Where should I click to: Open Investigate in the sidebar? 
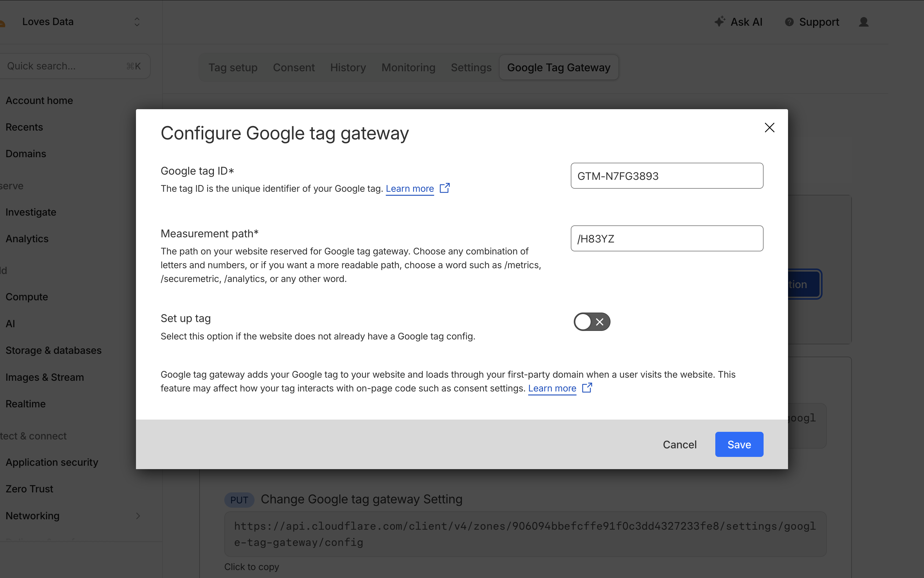31,212
